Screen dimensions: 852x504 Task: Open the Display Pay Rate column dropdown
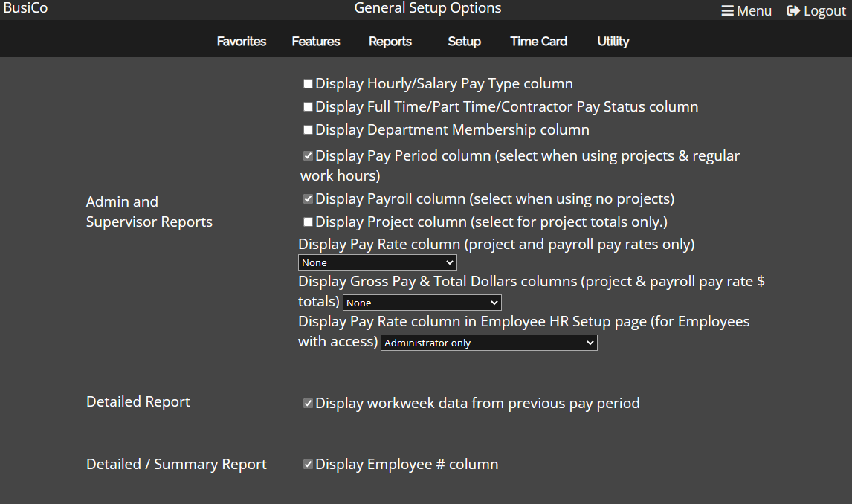coord(378,263)
